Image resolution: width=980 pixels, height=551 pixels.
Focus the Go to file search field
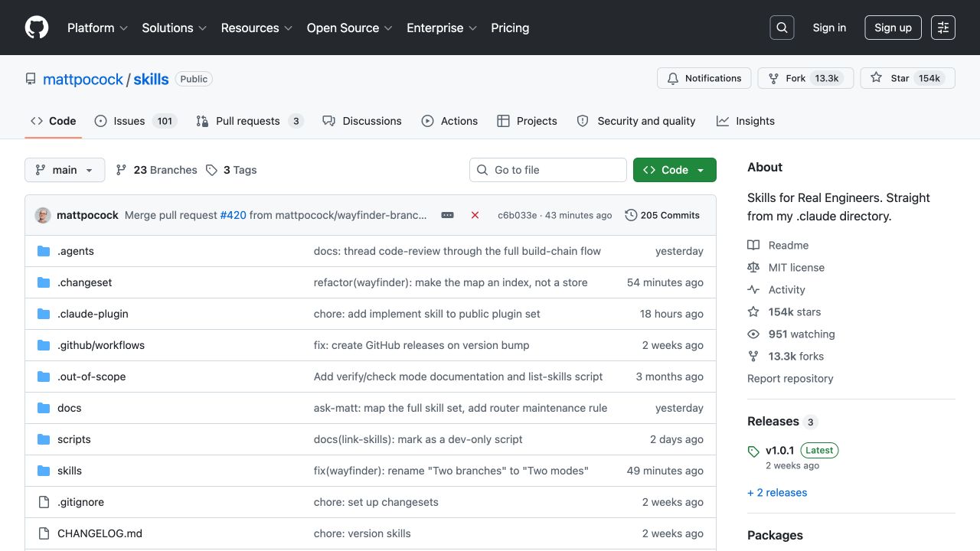pyautogui.click(x=548, y=170)
